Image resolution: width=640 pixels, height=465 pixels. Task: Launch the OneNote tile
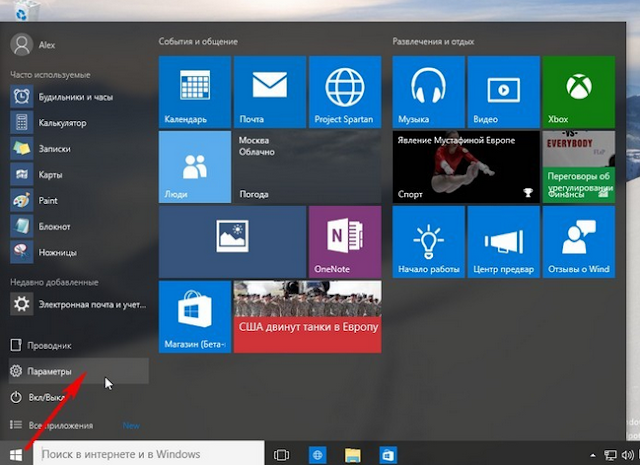345,242
